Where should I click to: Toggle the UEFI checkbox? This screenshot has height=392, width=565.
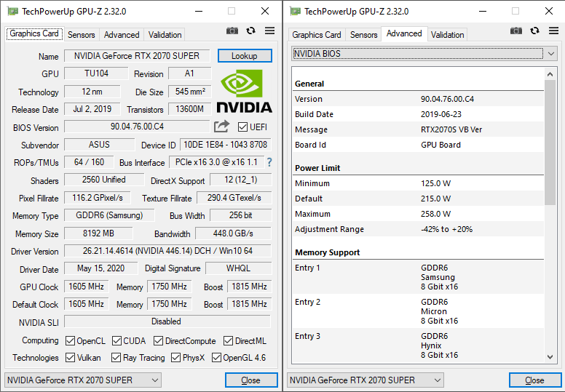pyautogui.click(x=242, y=127)
